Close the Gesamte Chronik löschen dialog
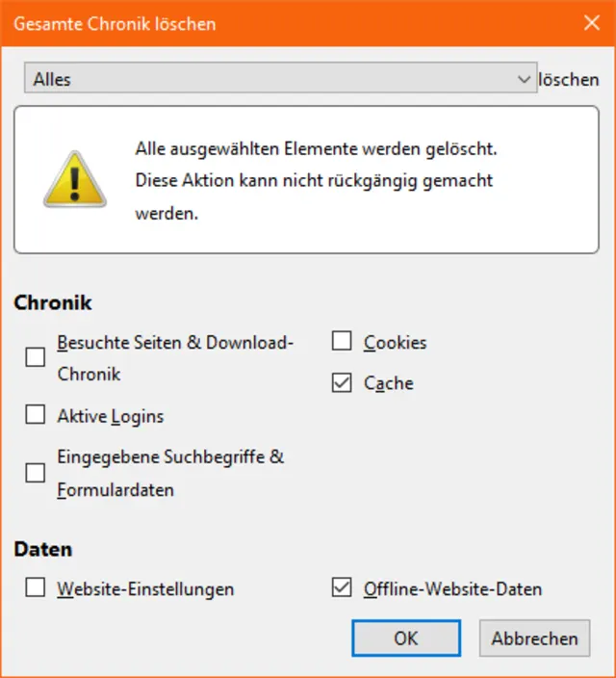 tap(591, 23)
